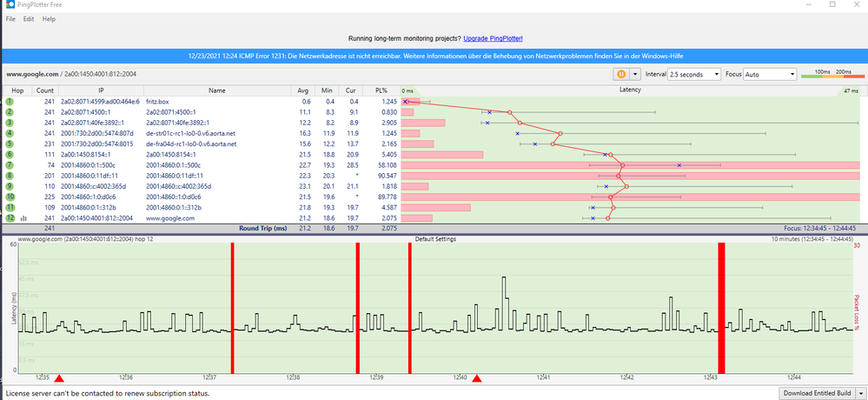Click the hop 11 green circle icon
This screenshot has height=400, width=868.
(10, 207)
